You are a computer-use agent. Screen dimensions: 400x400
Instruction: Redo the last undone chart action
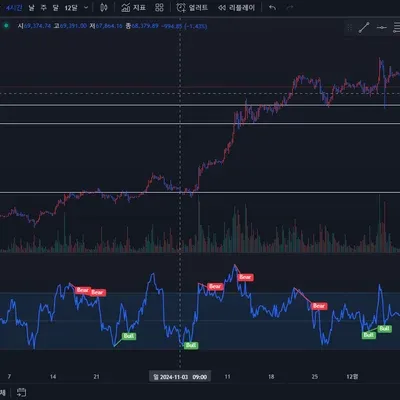click(x=290, y=7)
